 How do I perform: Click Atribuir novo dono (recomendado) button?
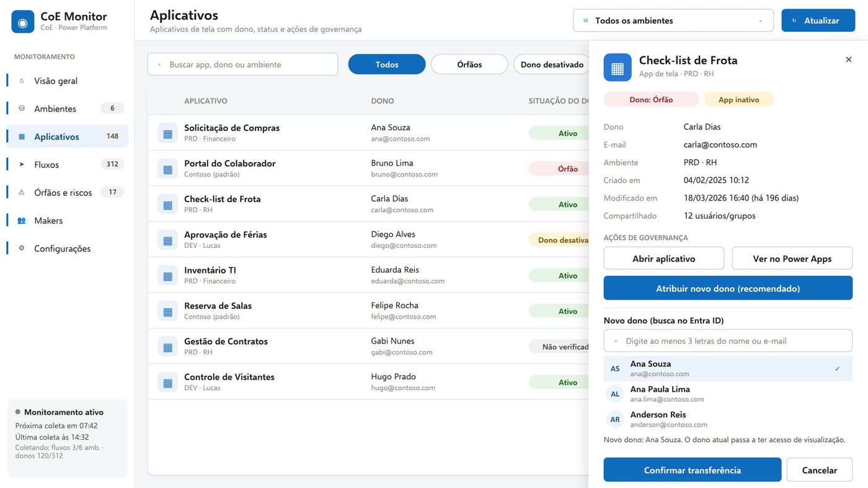tap(728, 288)
